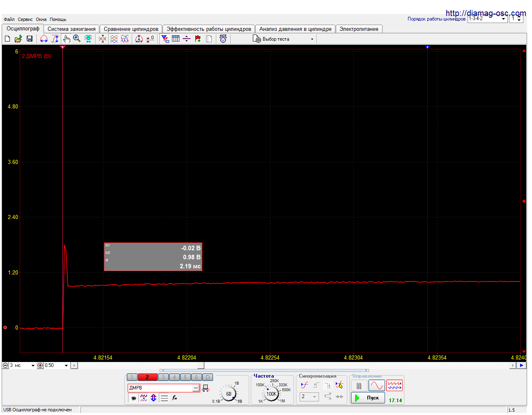Click the horizontal divider marker icon

186,39
